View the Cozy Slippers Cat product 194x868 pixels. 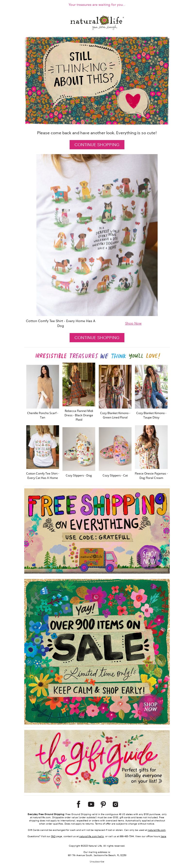click(x=115, y=449)
